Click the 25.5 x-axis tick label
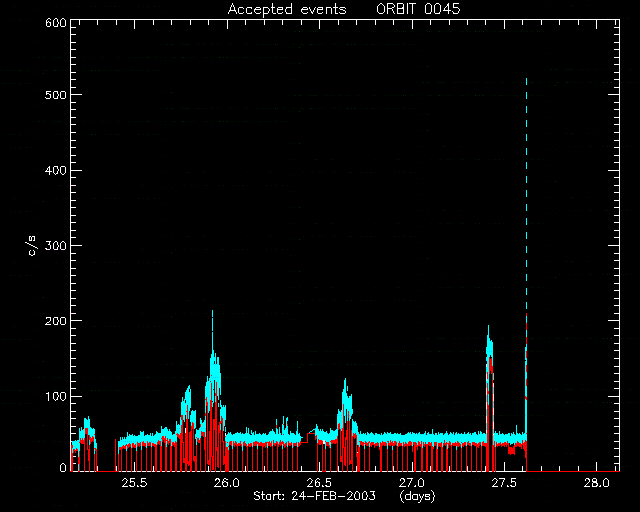 click(x=134, y=483)
